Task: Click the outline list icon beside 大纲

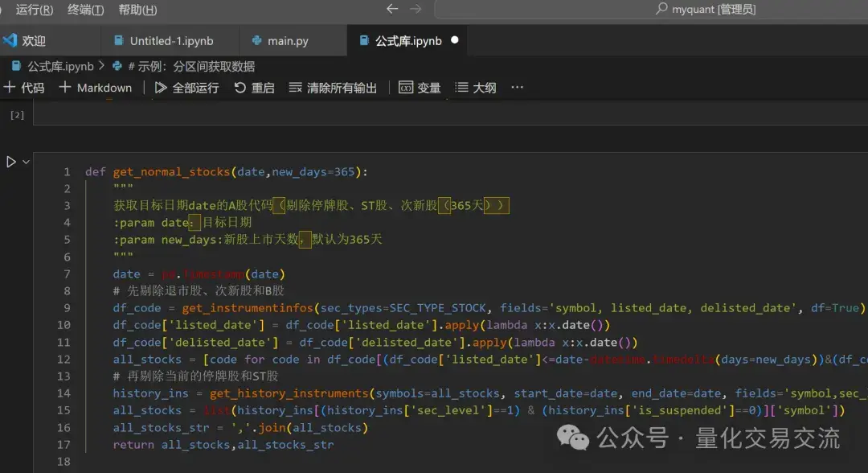Action: (461, 88)
